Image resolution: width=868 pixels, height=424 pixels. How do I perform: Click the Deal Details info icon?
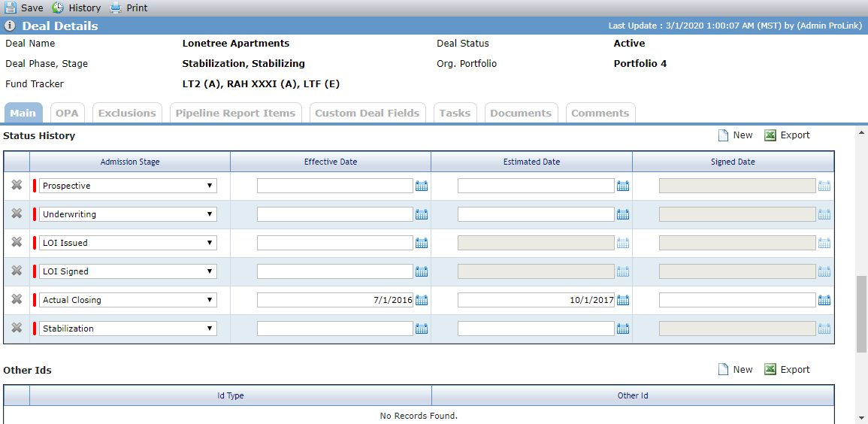pos(10,26)
